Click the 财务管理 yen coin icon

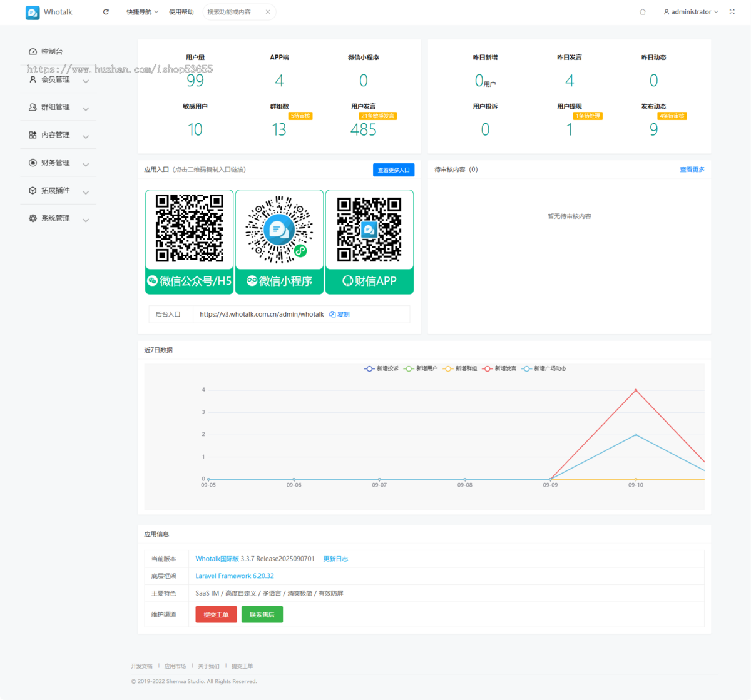(x=33, y=163)
